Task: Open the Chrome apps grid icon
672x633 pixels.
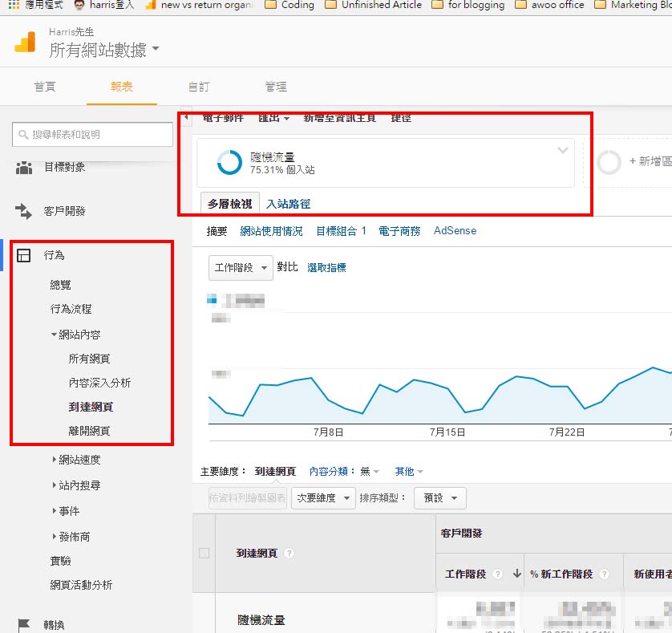Action: coord(14,5)
